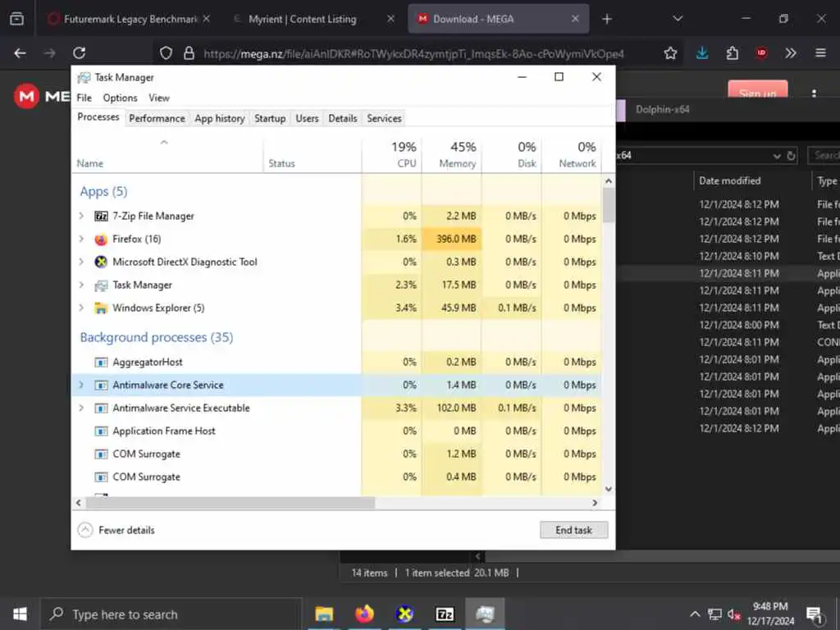Open the Firefox extensions puzzle icon
This screenshot has width=840, height=630.
[732, 53]
